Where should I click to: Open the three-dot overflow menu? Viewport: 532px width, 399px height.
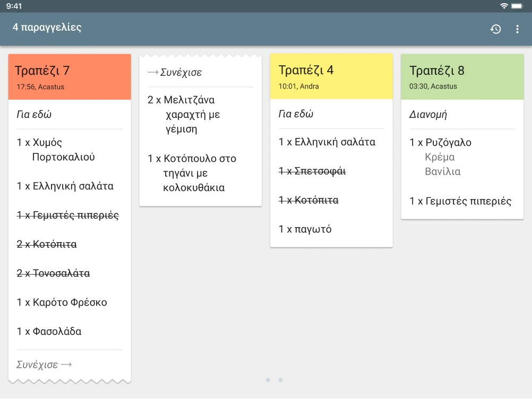[x=517, y=29]
